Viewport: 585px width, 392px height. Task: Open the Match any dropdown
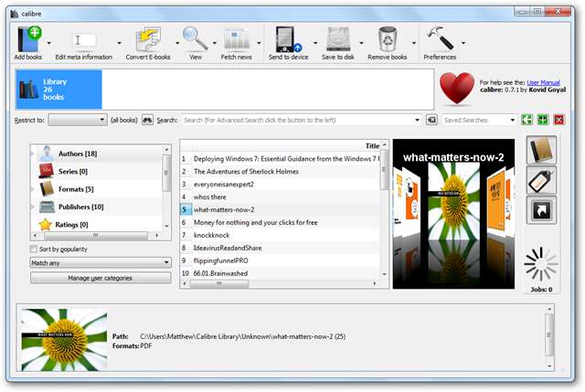[101, 262]
